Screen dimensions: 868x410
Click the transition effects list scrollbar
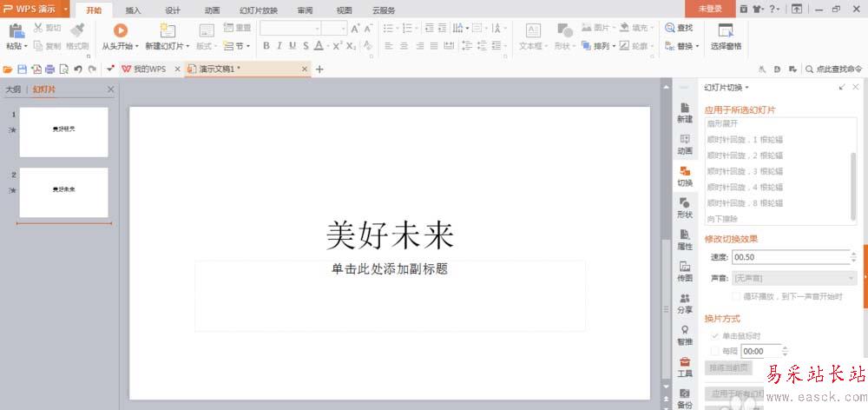853,186
